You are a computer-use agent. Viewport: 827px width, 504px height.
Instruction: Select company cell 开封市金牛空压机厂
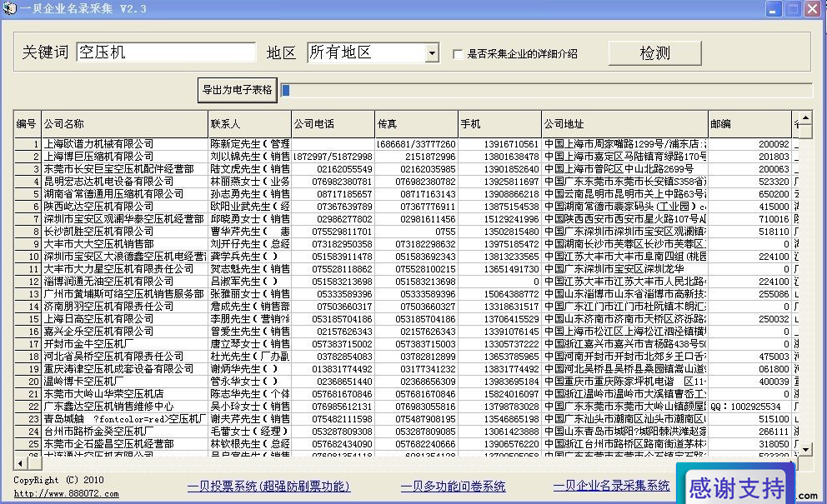[124, 344]
